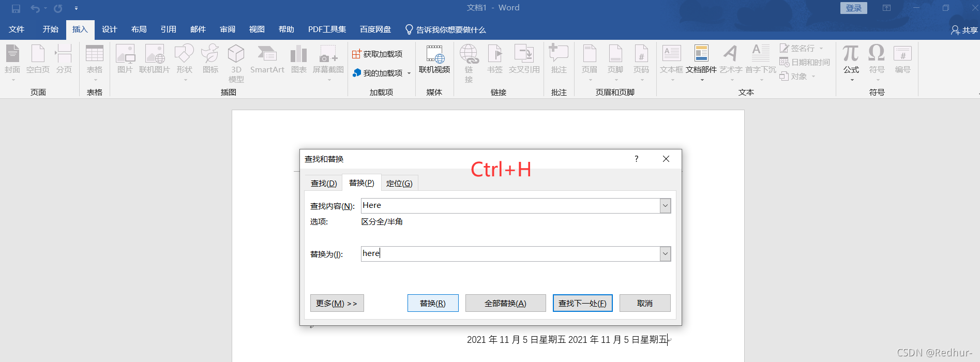Insert a bookmark (书签)

pos(495,59)
